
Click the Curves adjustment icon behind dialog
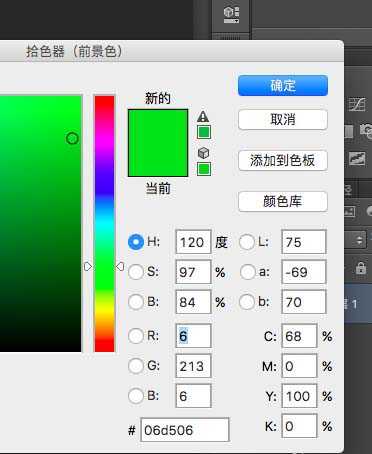(x=357, y=104)
